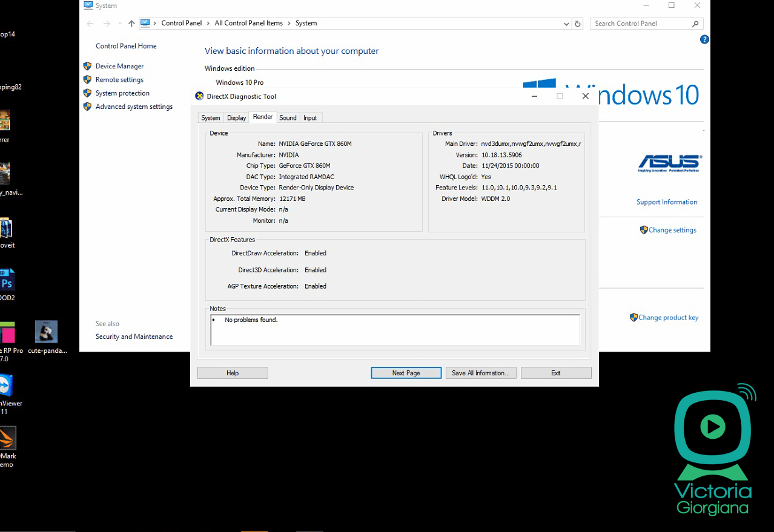Screen dimensions: 774x532
Task: Click the ASUS logo in System window
Action: 669,163
